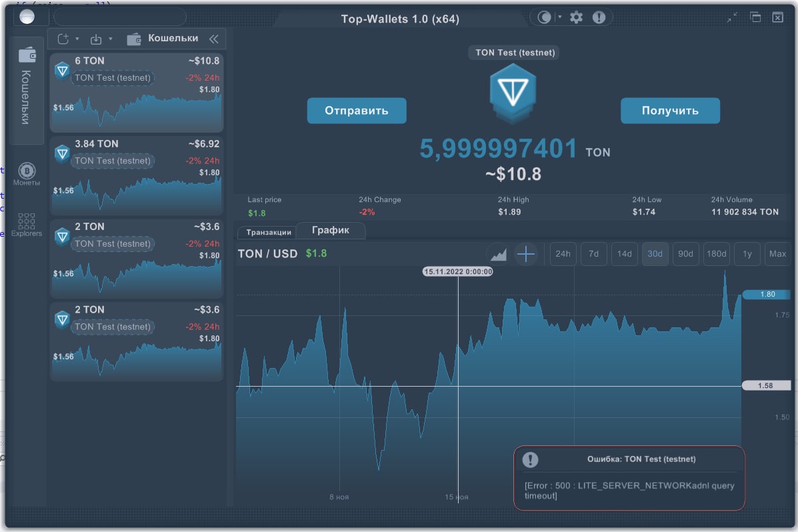Focus the empty field in the title bar

[x=120, y=17]
